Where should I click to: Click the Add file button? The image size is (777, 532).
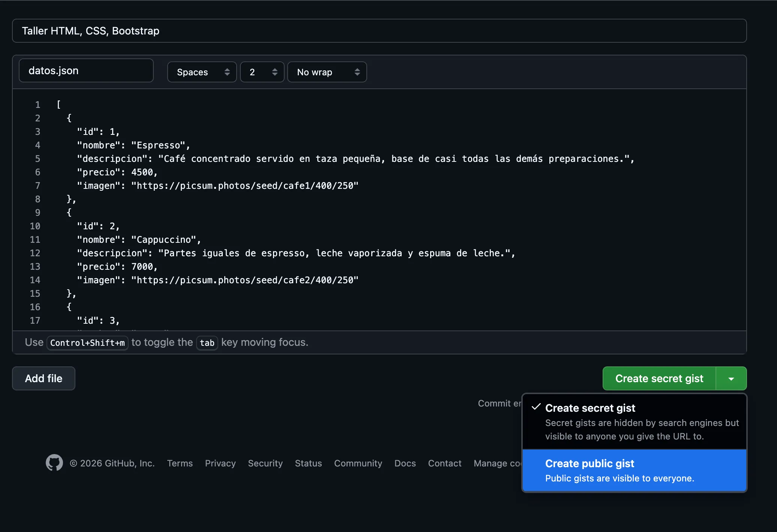click(43, 378)
